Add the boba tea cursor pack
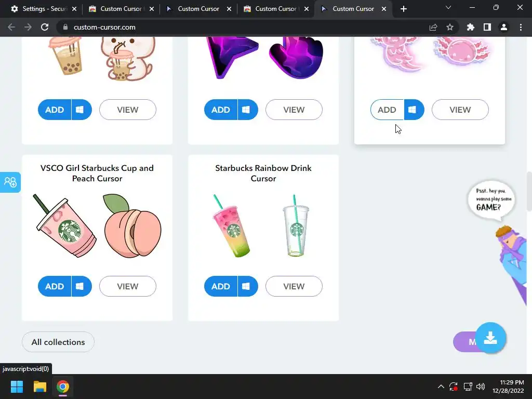 pos(55,110)
